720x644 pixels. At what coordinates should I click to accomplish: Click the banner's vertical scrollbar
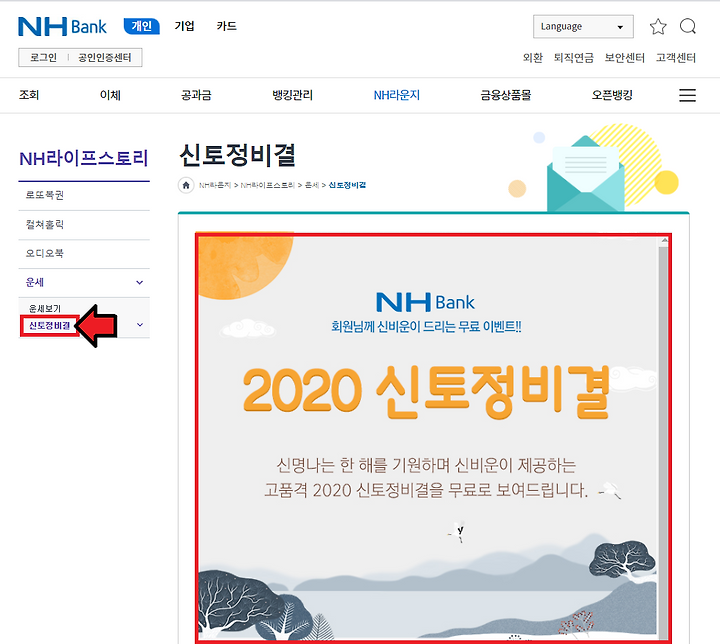(x=663, y=441)
